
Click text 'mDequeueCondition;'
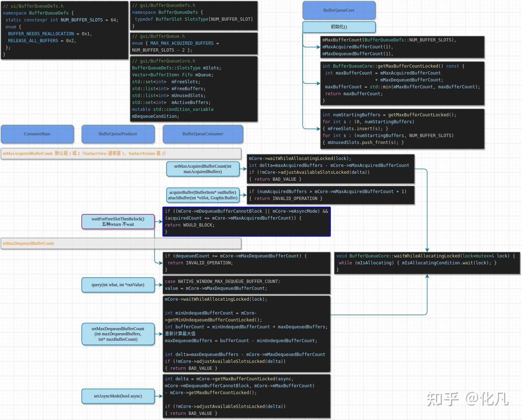[155, 116]
